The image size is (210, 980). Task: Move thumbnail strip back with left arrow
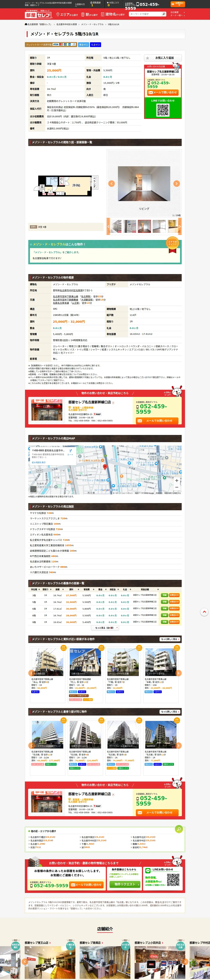108,226
